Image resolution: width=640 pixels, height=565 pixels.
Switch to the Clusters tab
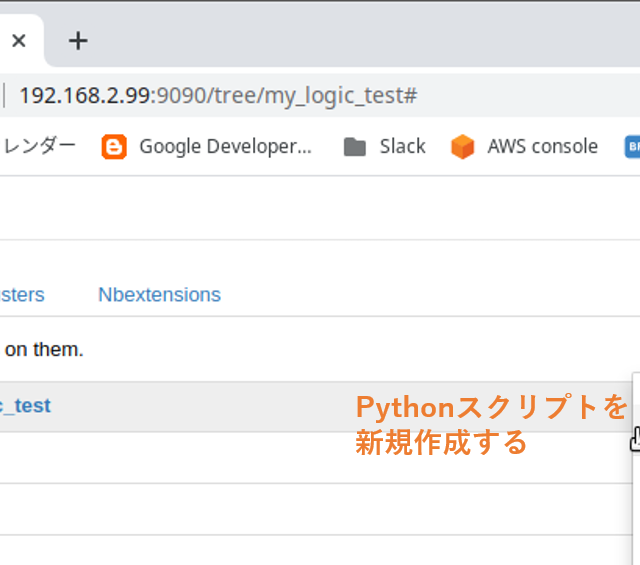click(x=22, y=295)
